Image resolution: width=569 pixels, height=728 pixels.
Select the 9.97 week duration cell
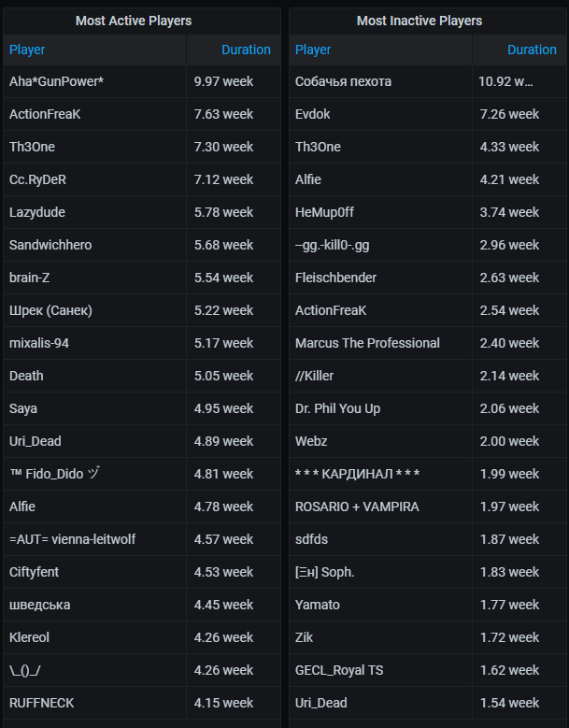coord(223,81)
